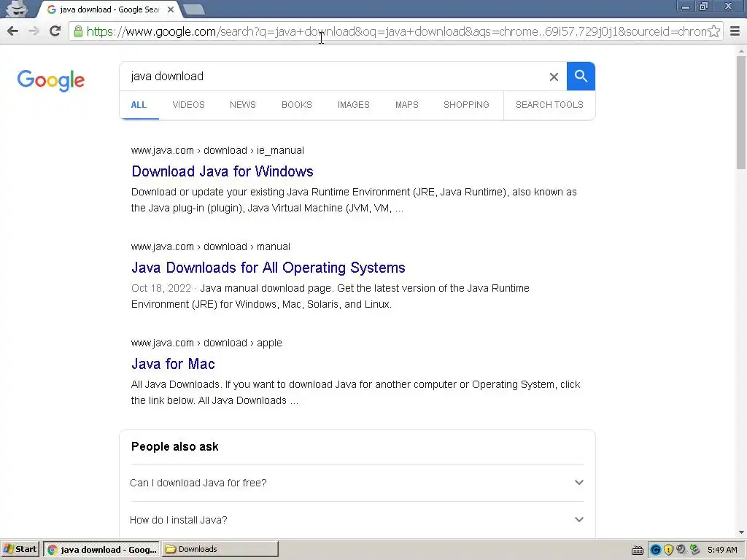
Task: Bookmark this page with the star icon
Action: (713, 31)
